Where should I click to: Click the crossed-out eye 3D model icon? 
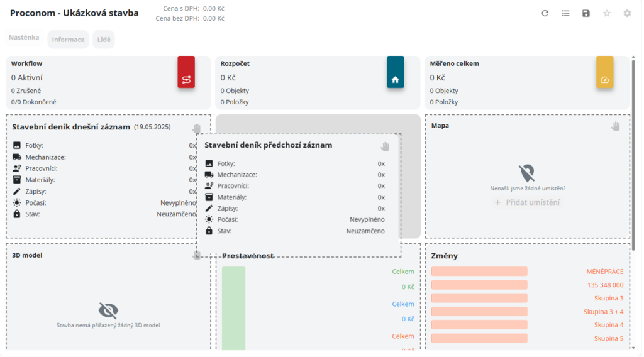pyautogui.click(x=108, y=310)
